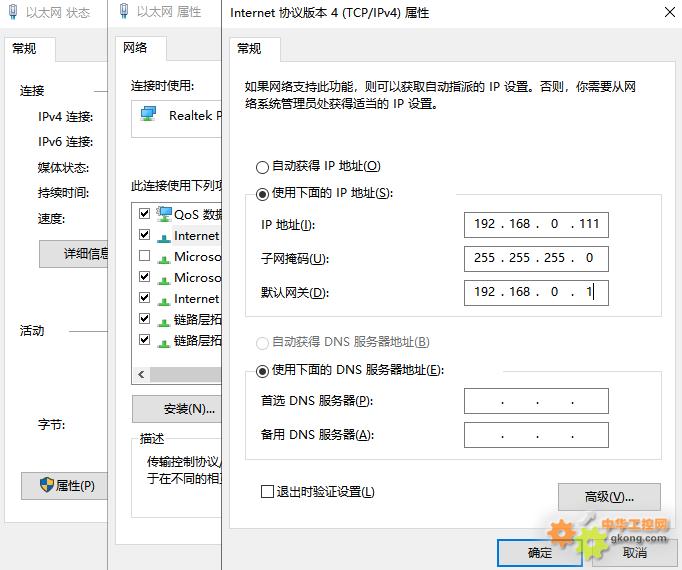Click the Ethernet Status title bar icon
Screen dimensions: 682x570
pyautogui.click(x=10, y=13)
